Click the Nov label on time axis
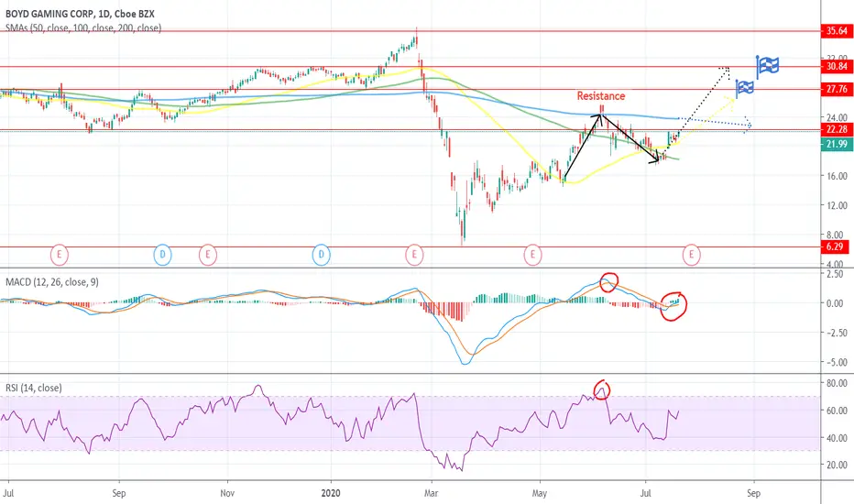This screenshot has width=854, height=504. pos(227,493)
